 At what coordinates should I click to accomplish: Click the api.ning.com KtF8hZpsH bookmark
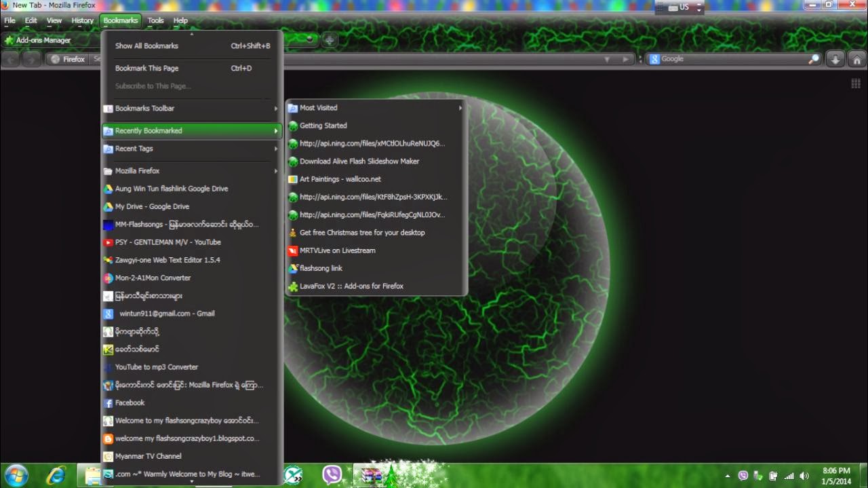(x=376, y=197)
